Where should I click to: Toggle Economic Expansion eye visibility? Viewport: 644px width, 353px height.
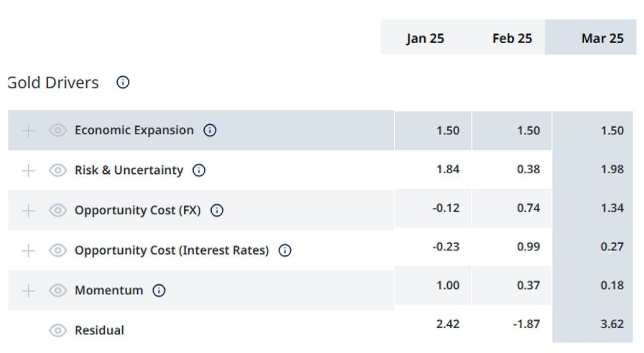click(58, 130)
